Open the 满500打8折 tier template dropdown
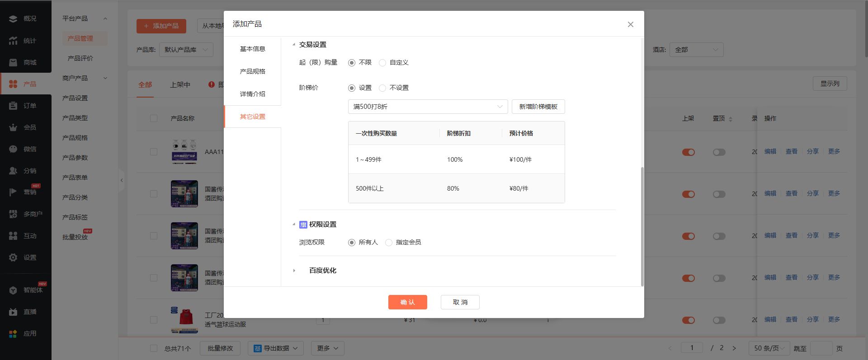868x360 pixels. click(428, 107)
